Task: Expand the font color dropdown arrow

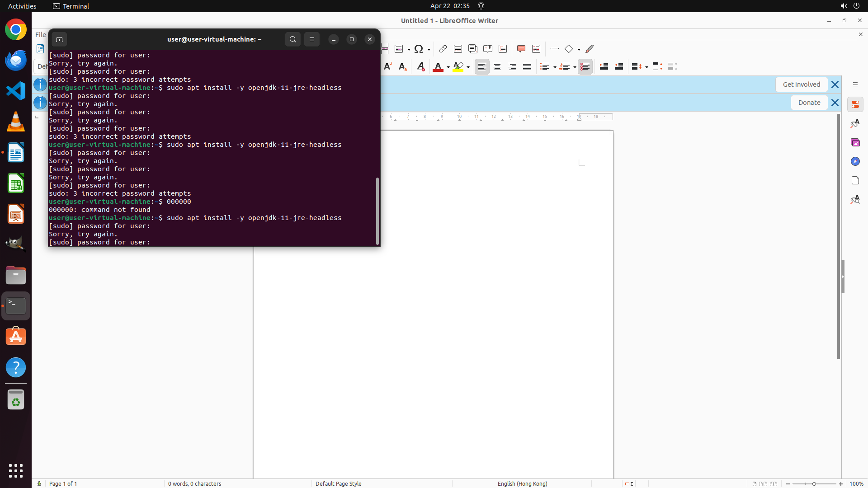Action: [448, 67]
